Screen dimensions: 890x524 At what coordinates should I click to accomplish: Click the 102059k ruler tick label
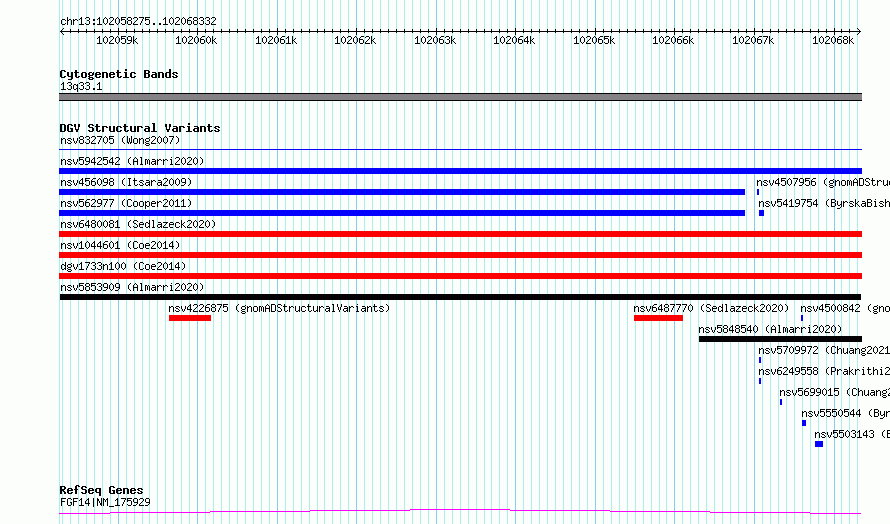point(117,40)
